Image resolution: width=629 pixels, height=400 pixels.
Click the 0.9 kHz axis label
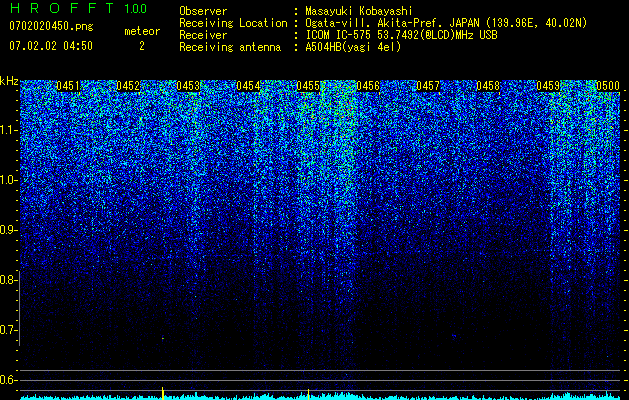(9, 230)
